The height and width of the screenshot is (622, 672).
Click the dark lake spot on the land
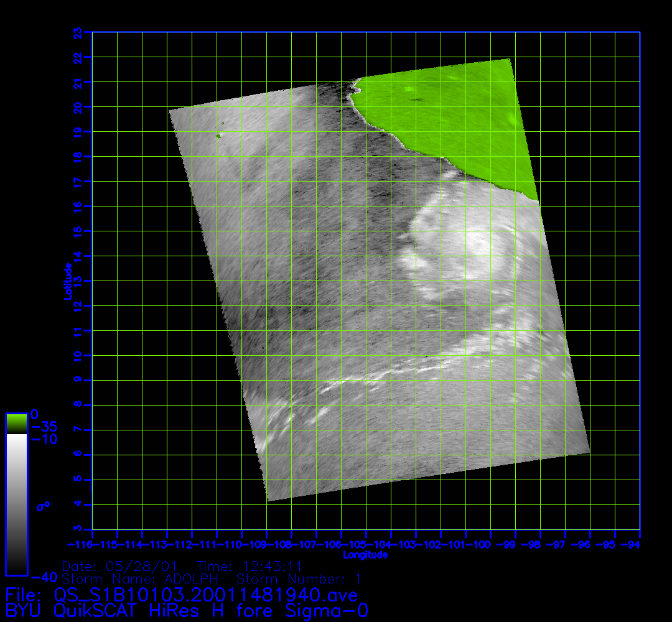coord(414,99)
